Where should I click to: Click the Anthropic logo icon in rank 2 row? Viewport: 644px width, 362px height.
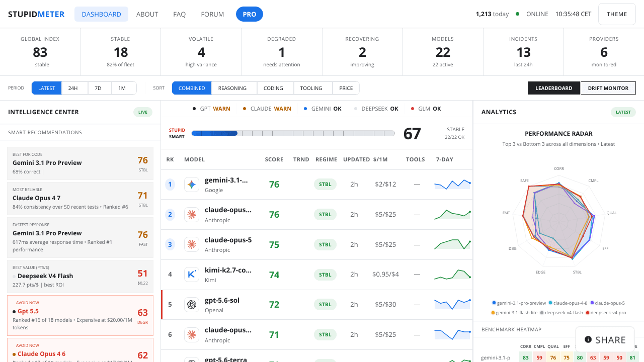point(192,215)
